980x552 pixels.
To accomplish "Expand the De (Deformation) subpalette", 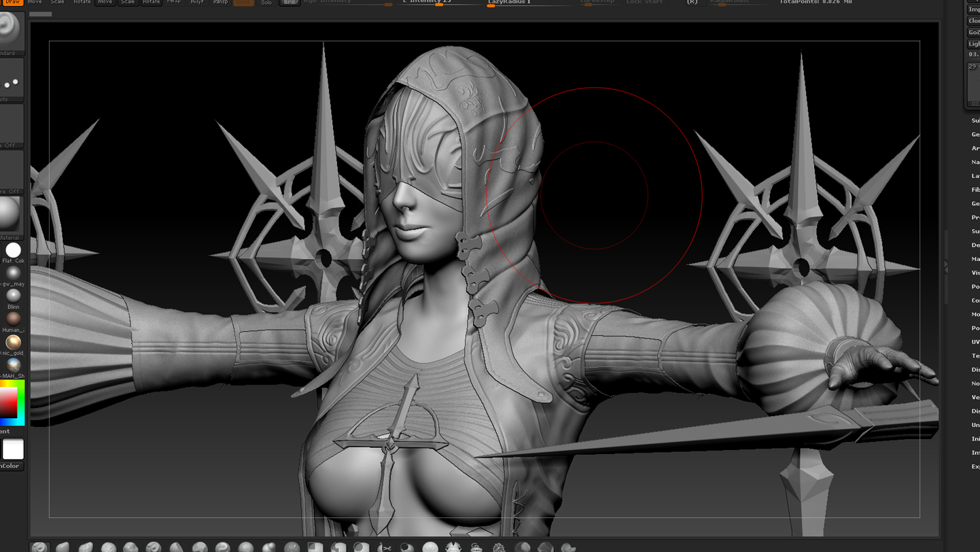I will pyautogui.click(x=975, y=245).
